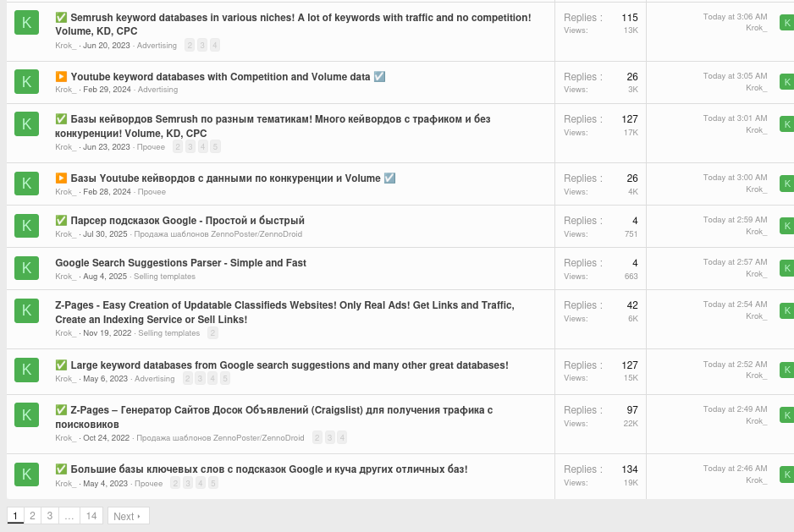
Task: Click Advertising category under Youtube keyword databases
Action: 157,90
